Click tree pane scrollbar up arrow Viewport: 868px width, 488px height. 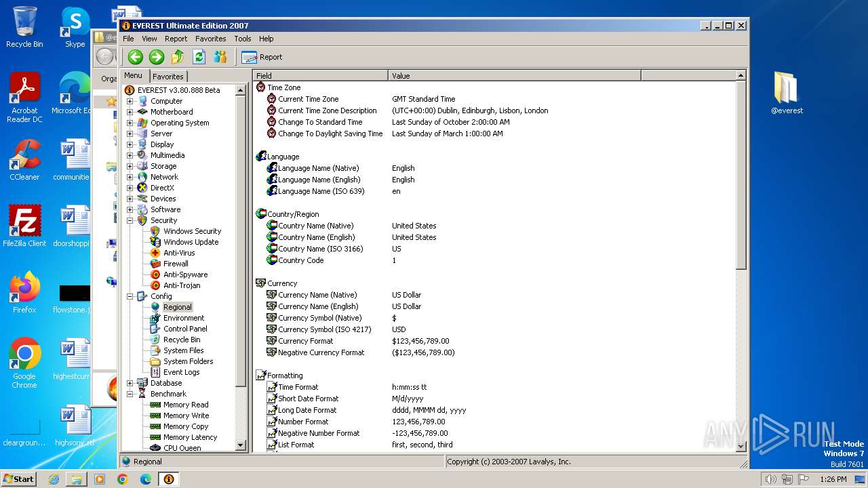[240, 90]
